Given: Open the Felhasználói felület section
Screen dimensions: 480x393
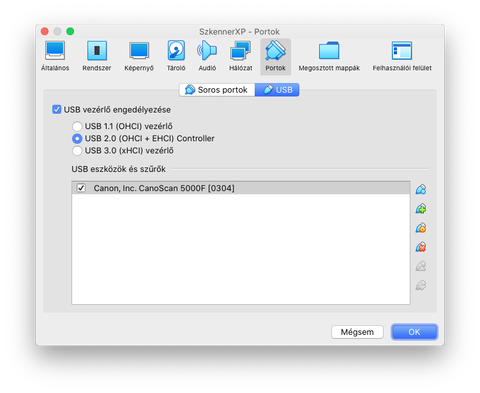Looking at the screenshot, I should click(x=402, y=56).
